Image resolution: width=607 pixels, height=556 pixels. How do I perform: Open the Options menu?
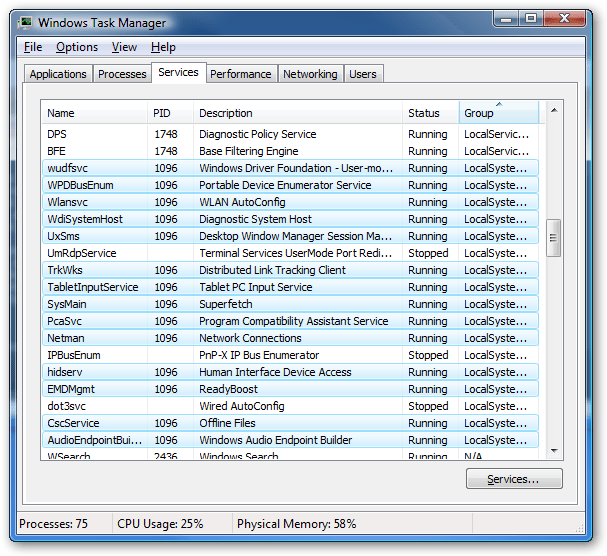click(x=76, y=47)
